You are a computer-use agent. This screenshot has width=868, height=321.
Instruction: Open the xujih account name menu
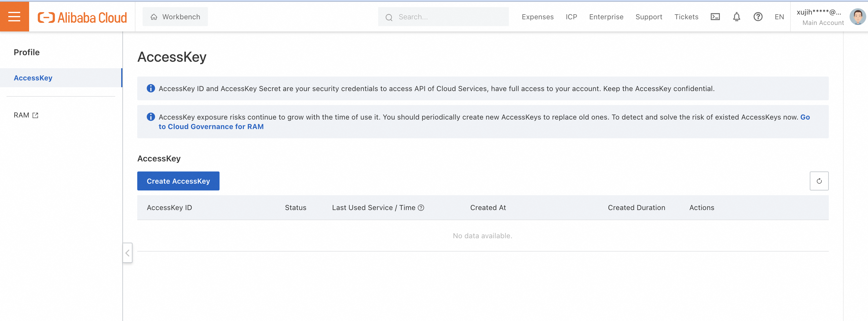819,12
